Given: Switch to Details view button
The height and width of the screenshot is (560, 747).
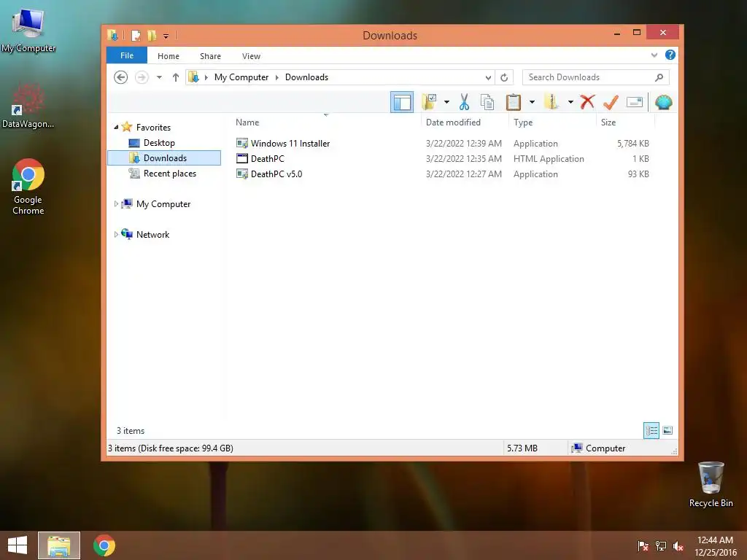Looking at the screenshot, I should coord(651,430).
